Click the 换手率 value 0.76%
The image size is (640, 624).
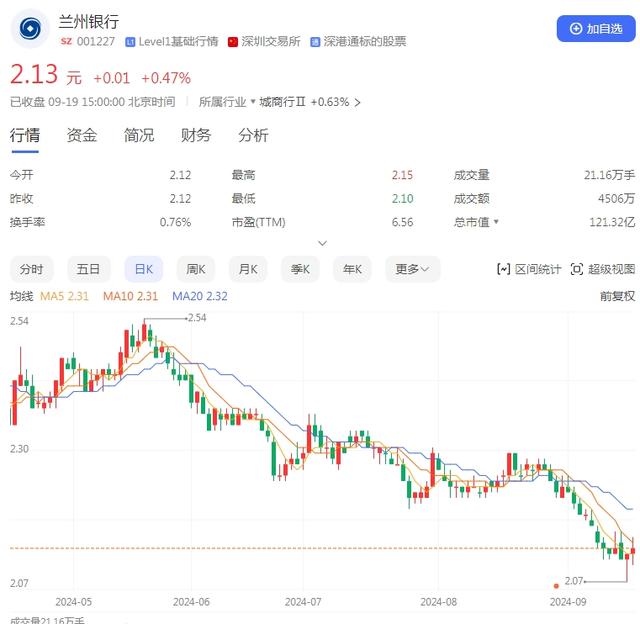[x=175, y=222]
